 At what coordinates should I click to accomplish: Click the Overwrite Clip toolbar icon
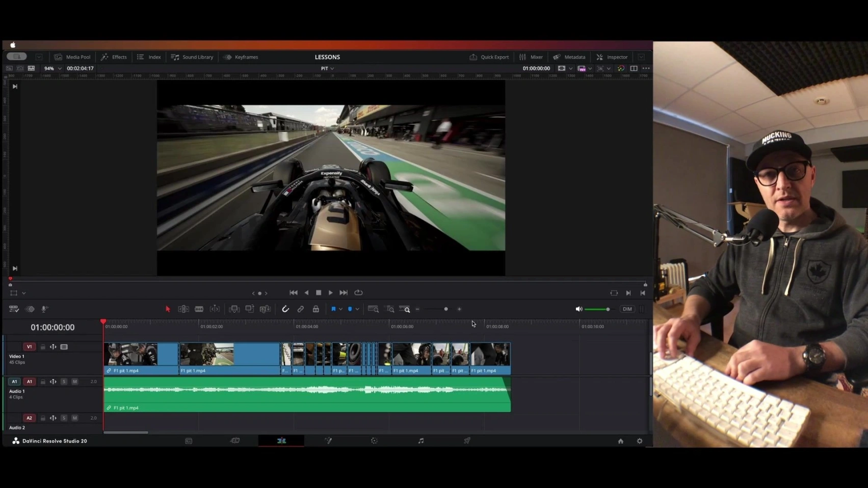point(250,309)
